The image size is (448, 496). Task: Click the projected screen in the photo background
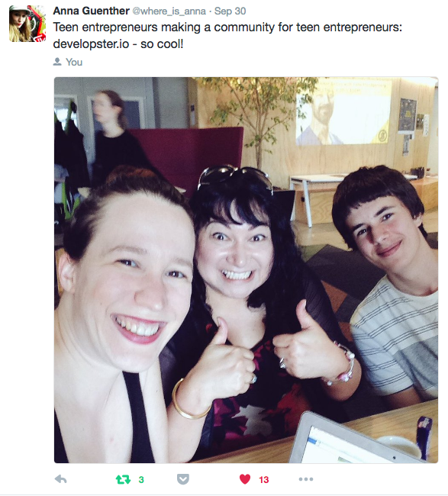click(x=343, y=111)
